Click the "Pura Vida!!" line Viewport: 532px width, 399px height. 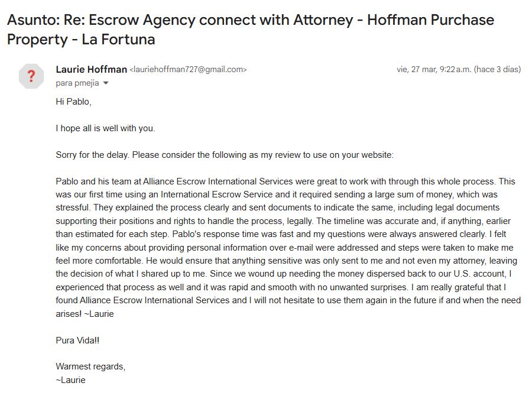click(78, 340)
